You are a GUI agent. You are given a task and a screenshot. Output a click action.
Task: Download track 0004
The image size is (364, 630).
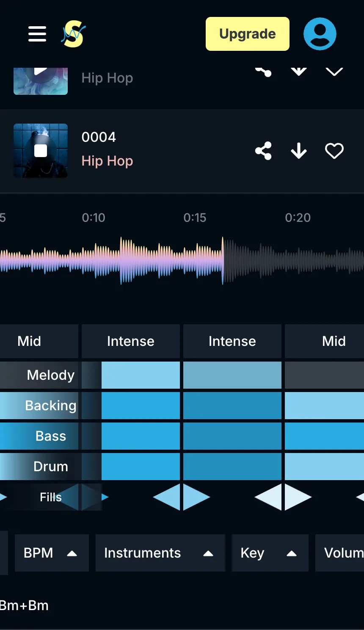[x=299, y=151]
